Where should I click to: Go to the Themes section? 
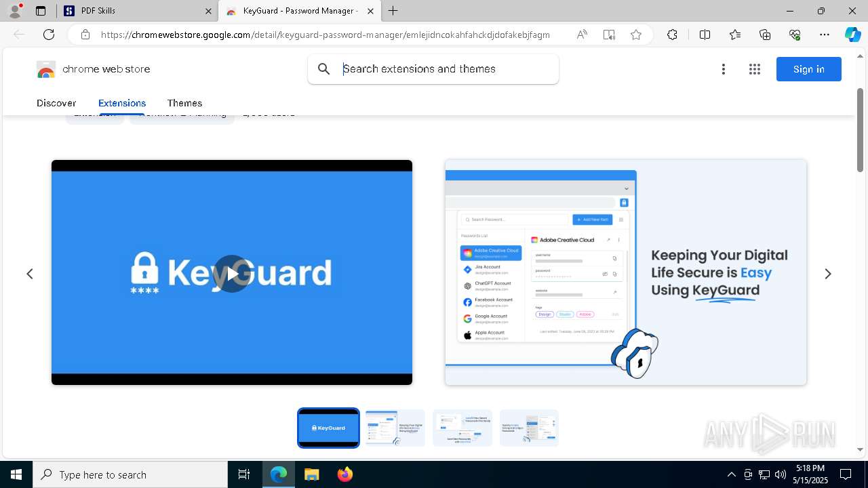tap(184, 103)
